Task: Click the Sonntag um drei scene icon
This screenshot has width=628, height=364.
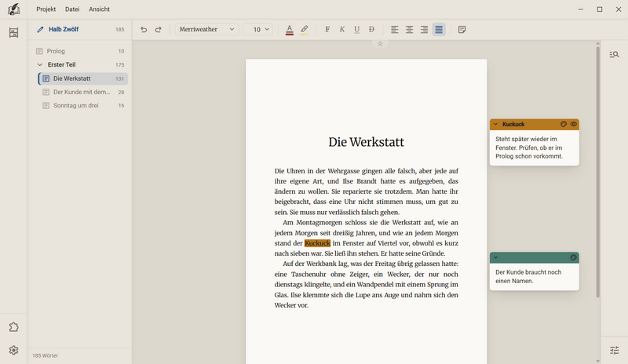Action: click(x=46, y=106)
